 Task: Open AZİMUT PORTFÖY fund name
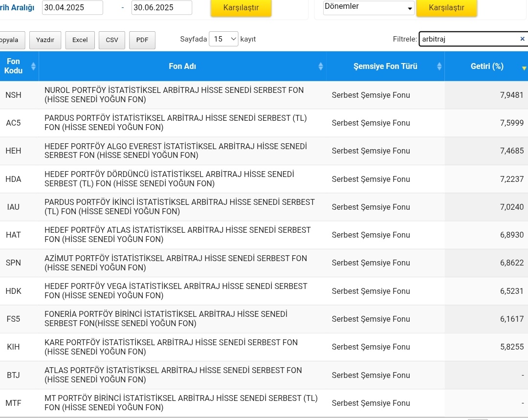click(x=176, y=263)
